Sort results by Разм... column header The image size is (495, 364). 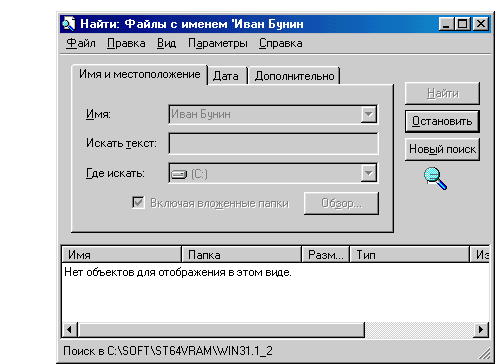325,255
